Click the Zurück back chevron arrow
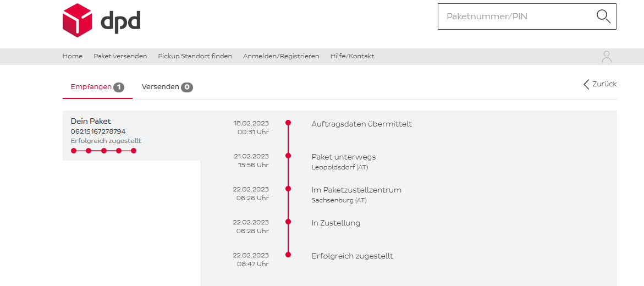The height and width of the screenshot is (286, 644). (x=586, y=84)
